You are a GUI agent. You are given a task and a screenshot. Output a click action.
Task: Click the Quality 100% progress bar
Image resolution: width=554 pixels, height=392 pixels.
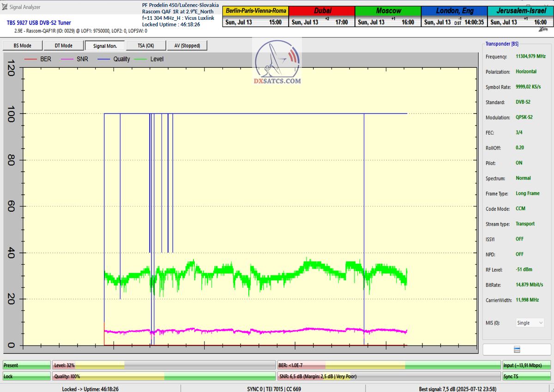pyautogui.click(x=163, y=376)
